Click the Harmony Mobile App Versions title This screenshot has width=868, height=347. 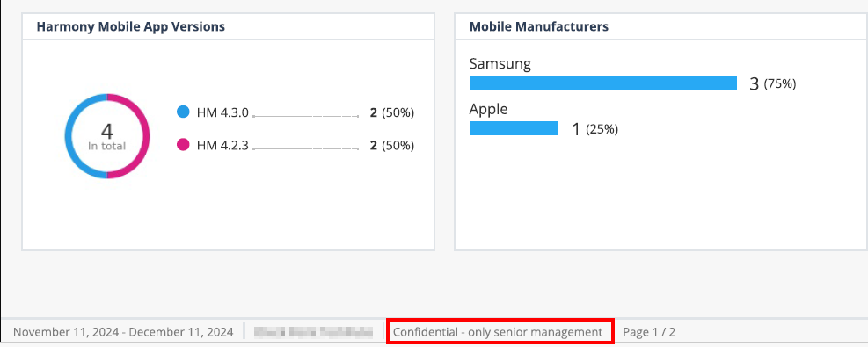[131, 26]
